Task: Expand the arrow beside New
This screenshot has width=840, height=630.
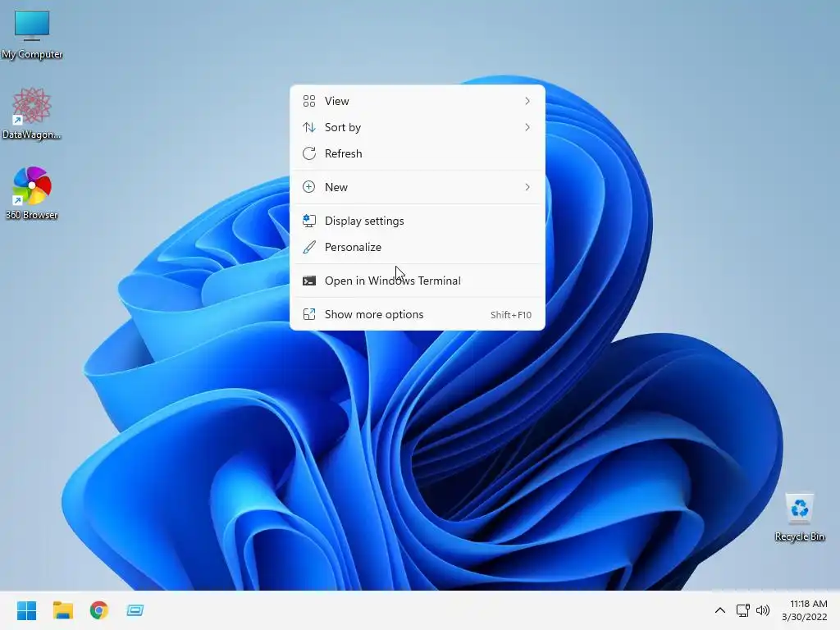Action: [x=527, y=187]
